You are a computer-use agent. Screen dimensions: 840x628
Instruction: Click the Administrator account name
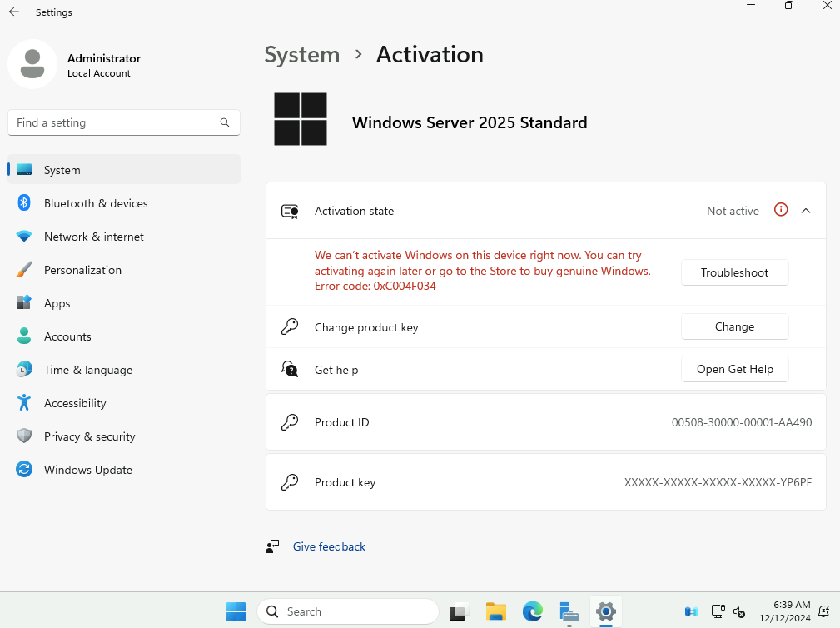pos(104,58)
